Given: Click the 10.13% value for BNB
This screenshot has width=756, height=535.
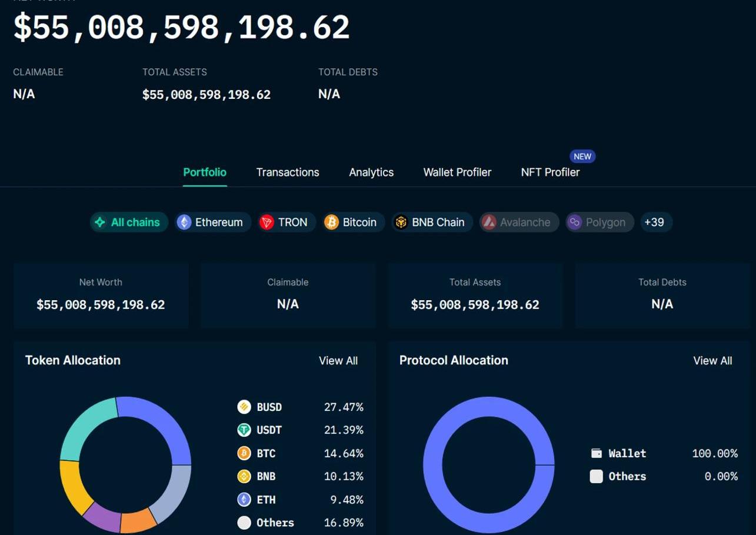Looking at the screenshot, I should 344,476.
